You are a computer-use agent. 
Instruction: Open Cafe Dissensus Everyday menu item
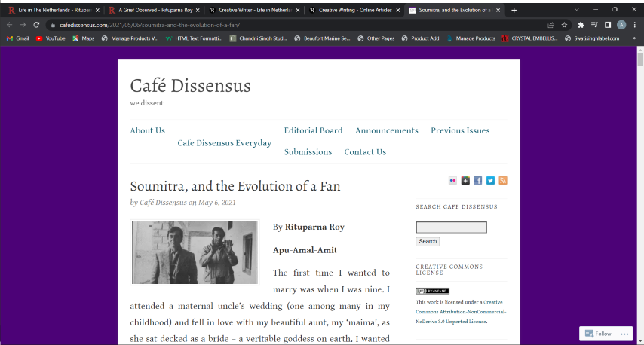coord(224,143)
